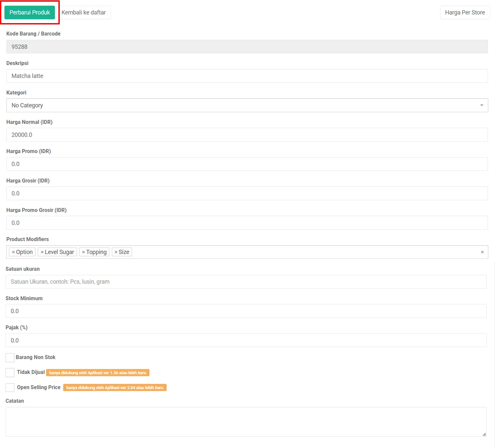Enable Barang Non Stok checkbox
495x448 pixels.
click(10, 358)
